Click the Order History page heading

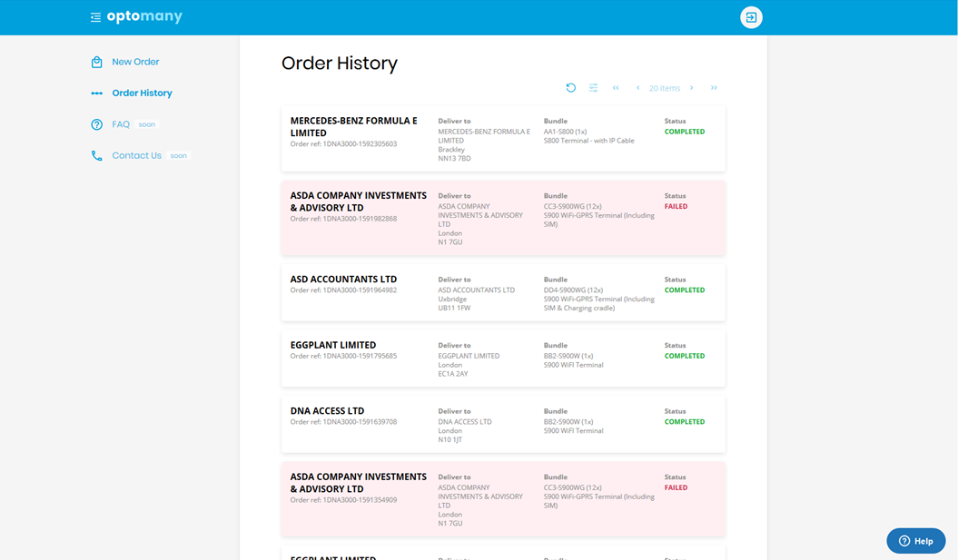coord(339,63)
